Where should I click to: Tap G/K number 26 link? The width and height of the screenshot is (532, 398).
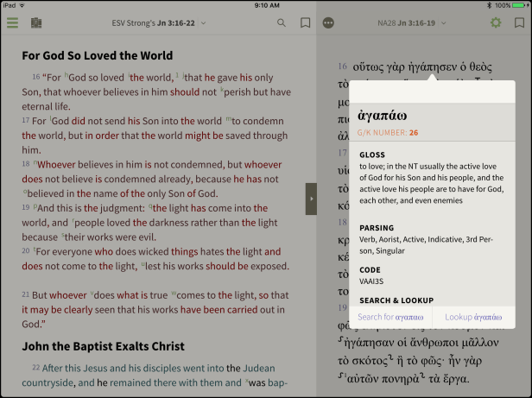click(x=414, y=133)
